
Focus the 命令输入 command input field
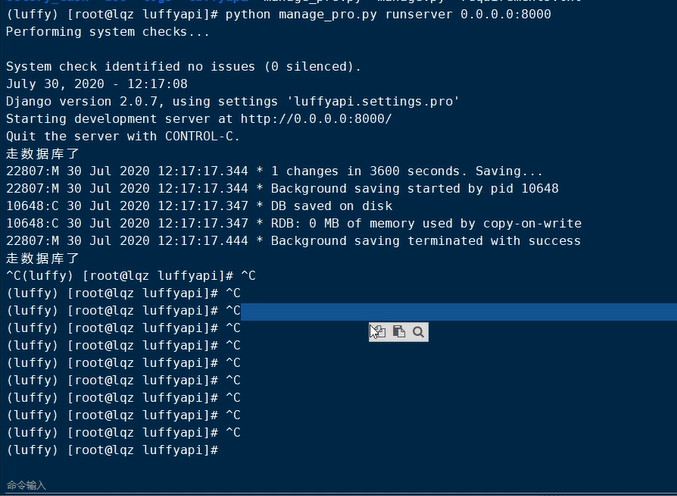(300, 485)
